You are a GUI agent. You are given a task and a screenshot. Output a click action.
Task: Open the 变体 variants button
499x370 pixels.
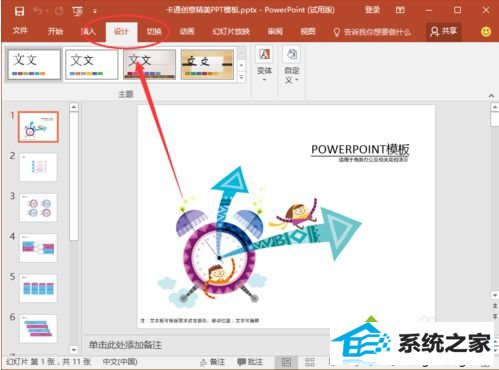[x=264, y=65]
